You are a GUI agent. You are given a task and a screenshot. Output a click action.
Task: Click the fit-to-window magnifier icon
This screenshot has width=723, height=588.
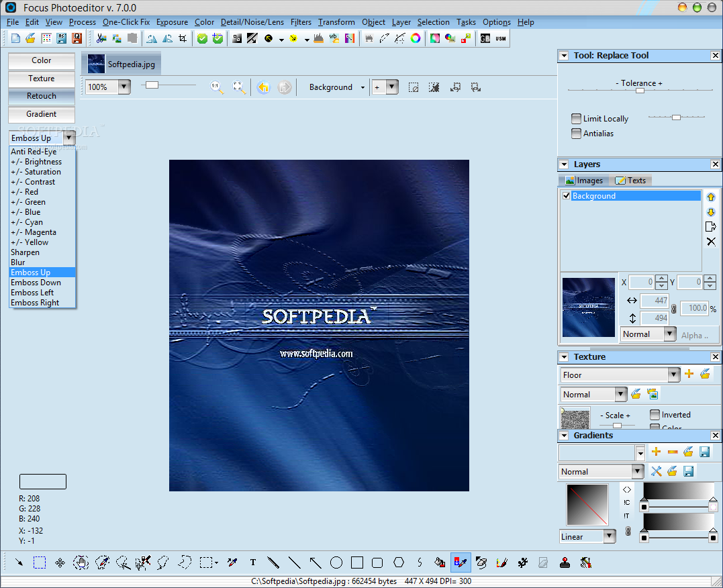point(239,87)
